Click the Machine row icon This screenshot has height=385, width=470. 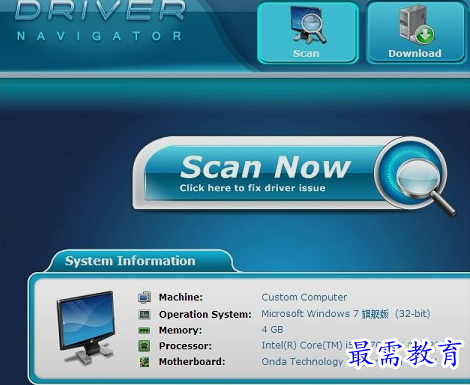point(144,297)
